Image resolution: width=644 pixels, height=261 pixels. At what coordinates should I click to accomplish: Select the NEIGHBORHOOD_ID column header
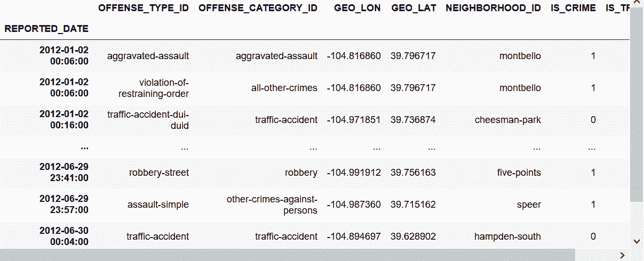(x=493, y=8)
